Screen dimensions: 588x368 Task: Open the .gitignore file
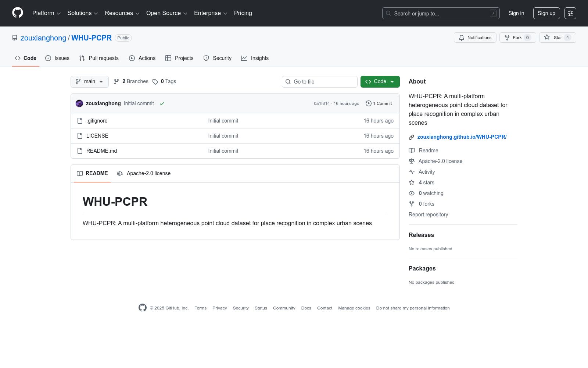tap(97, 121)
